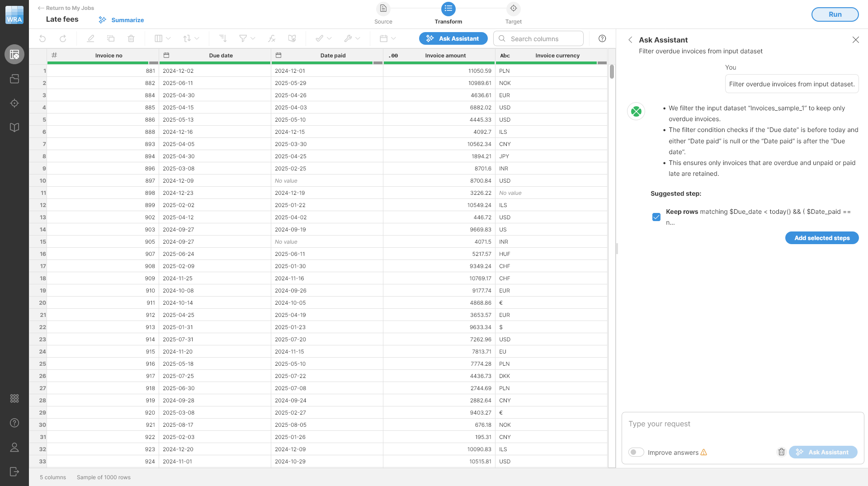The image size is (868, 486).
Task: Click the redo arrow in toolbar
Action: pyautogui.click(x=63, y=39)
